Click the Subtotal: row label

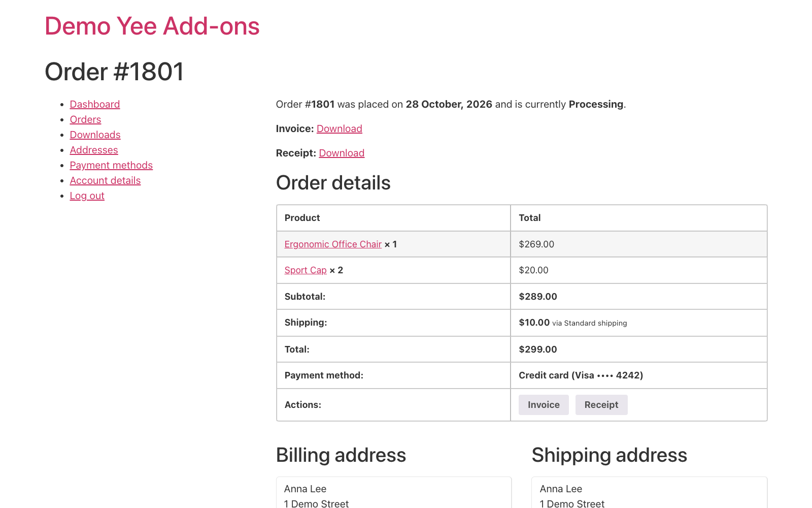point(305,297)
